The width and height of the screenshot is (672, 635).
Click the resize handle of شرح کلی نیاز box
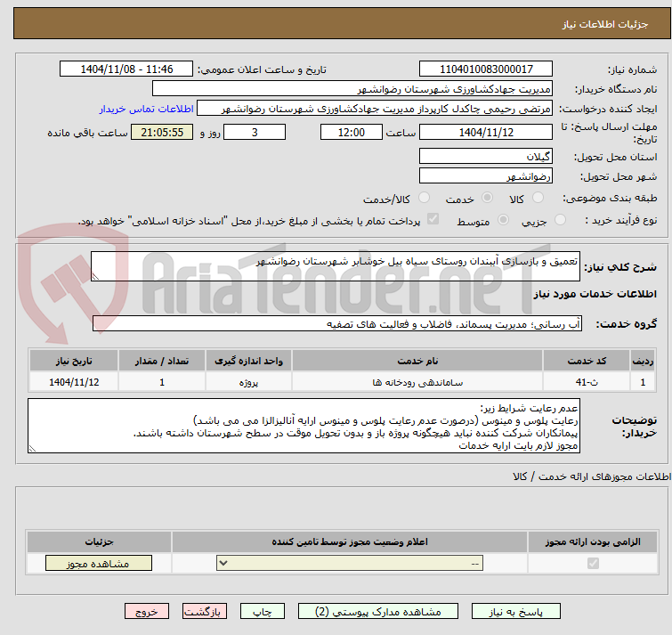click(x=95, y=277)
